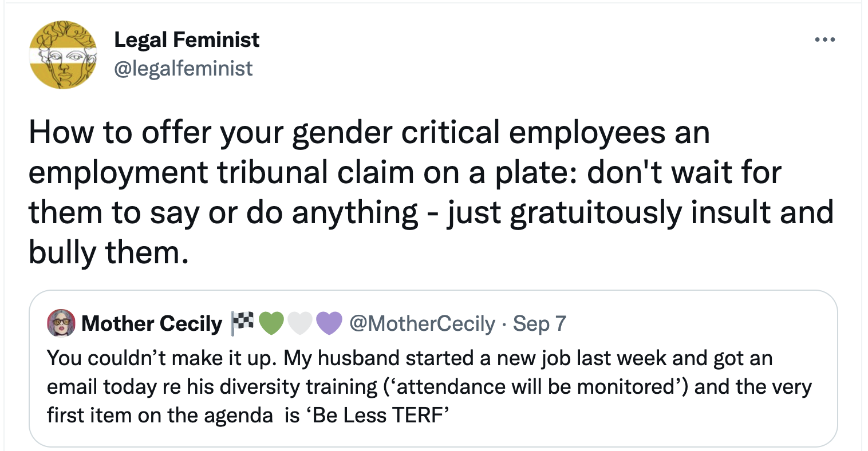Open the tweet's more options menu
Image resolution: width=868 pixels, height=451 pixels.
click(x=824, y=40)
